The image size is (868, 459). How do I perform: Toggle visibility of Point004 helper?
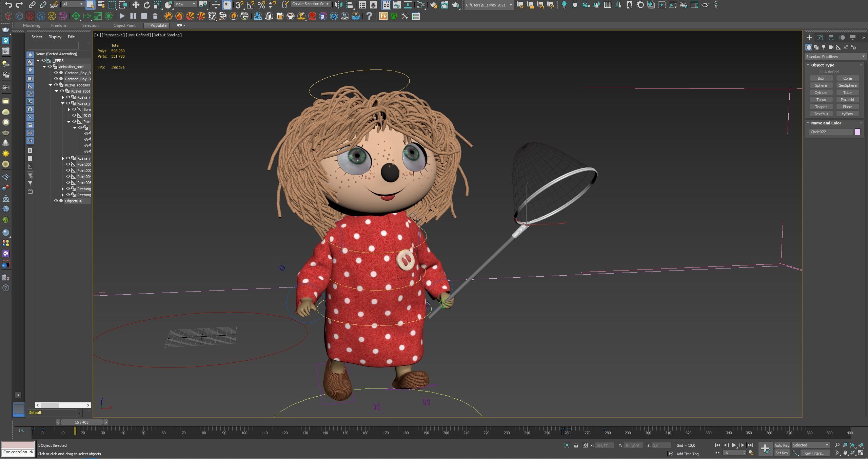(68, 176)
